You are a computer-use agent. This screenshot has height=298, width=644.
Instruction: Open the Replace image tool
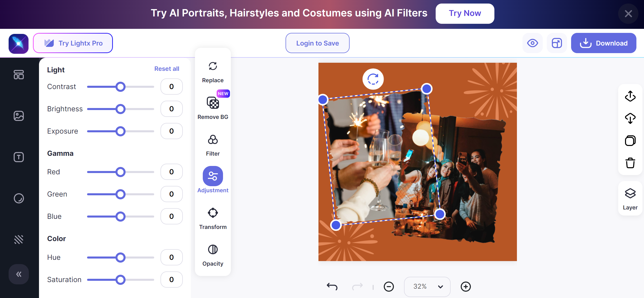(213, 72)
